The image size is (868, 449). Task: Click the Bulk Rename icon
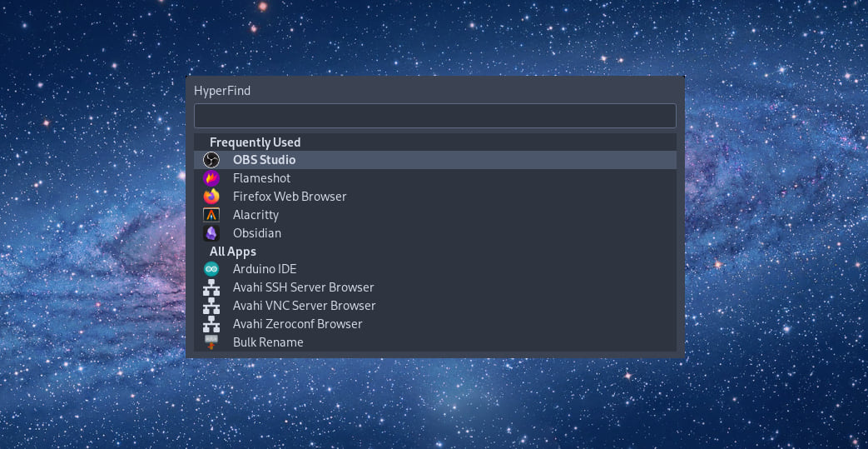pos(211,342)
